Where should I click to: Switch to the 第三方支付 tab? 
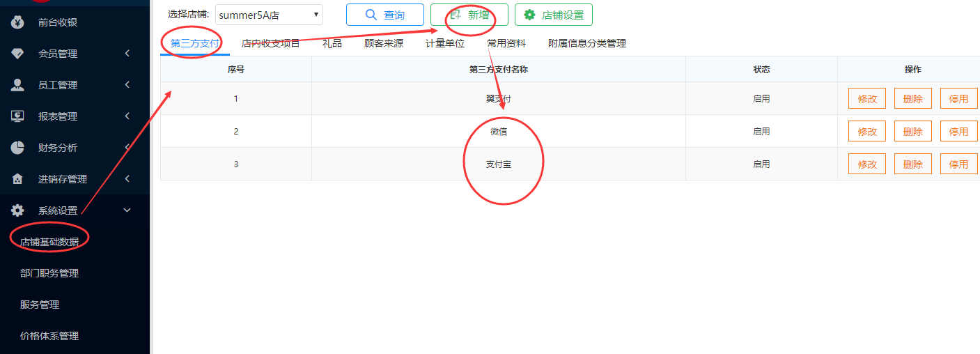pyautogui.click(x=195, y=43)
